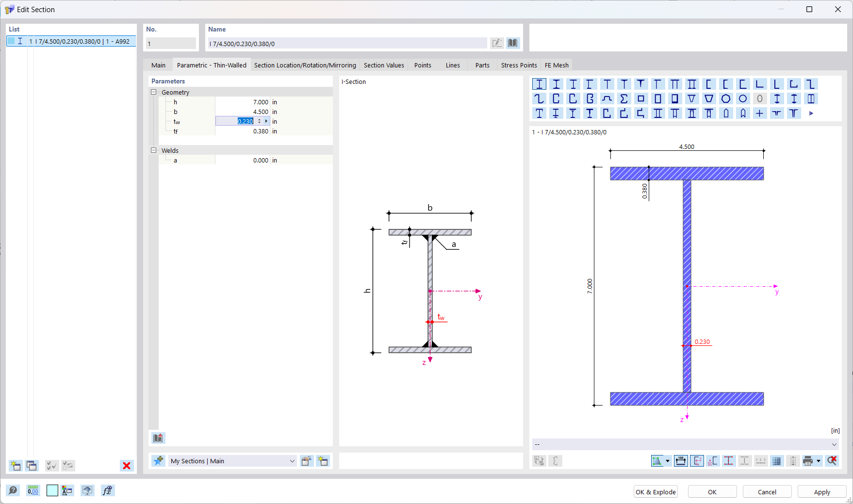
Task: Choose the hollow circle section shape
Action: (742, 98)
